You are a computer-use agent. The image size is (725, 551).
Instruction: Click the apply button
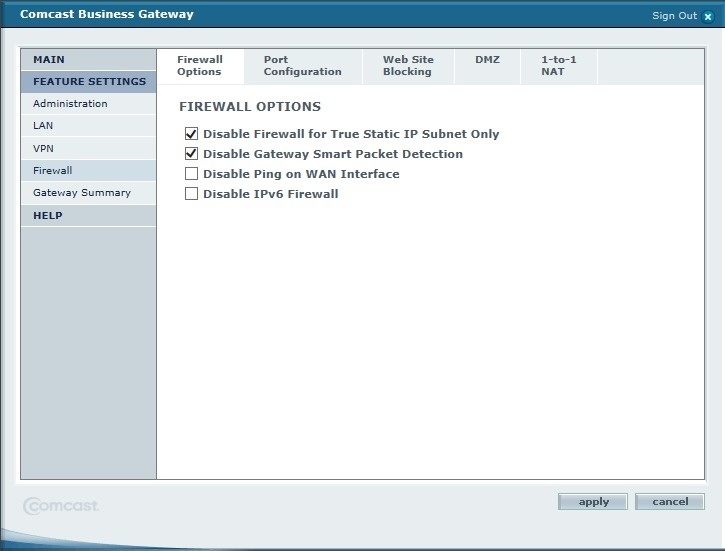point(593,502)
